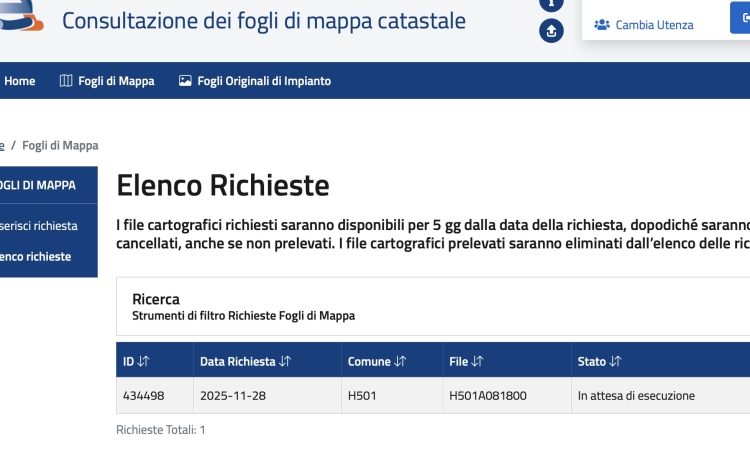750x450 pixels.
Task: Expand the Ricerca filter panel
Action: pos(156,299)
